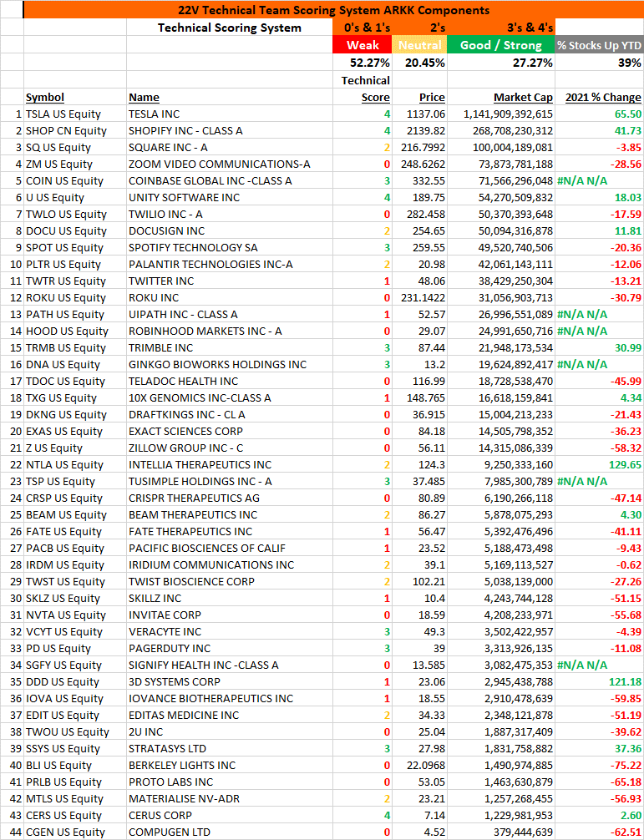Image resolution: width=644 pixels, height=840 pixels.
Task: Click the 'Symbol' column header
Action: (45, 97)
